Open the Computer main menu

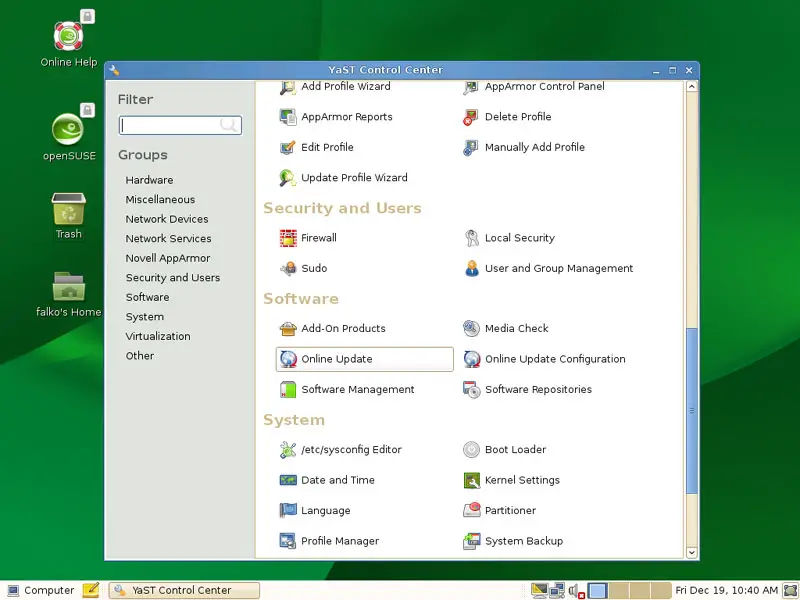coord(41,591)
